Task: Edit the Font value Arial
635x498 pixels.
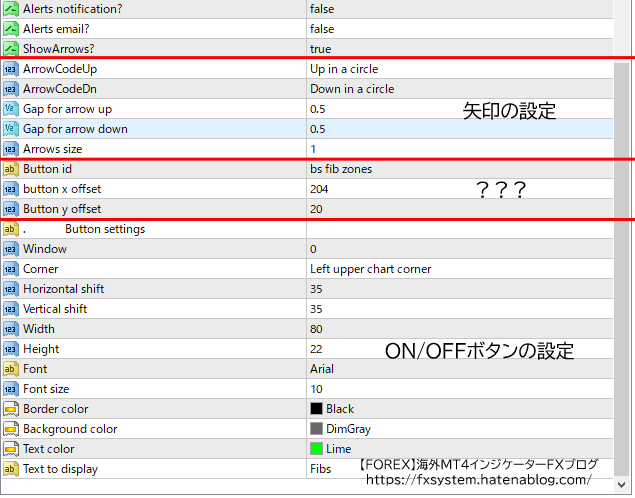Action: (460, 369)
